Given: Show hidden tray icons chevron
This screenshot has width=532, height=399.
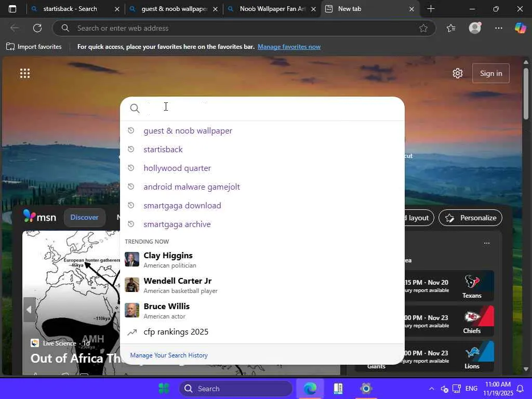Looking at the screenshot, I should coord(431,389).
